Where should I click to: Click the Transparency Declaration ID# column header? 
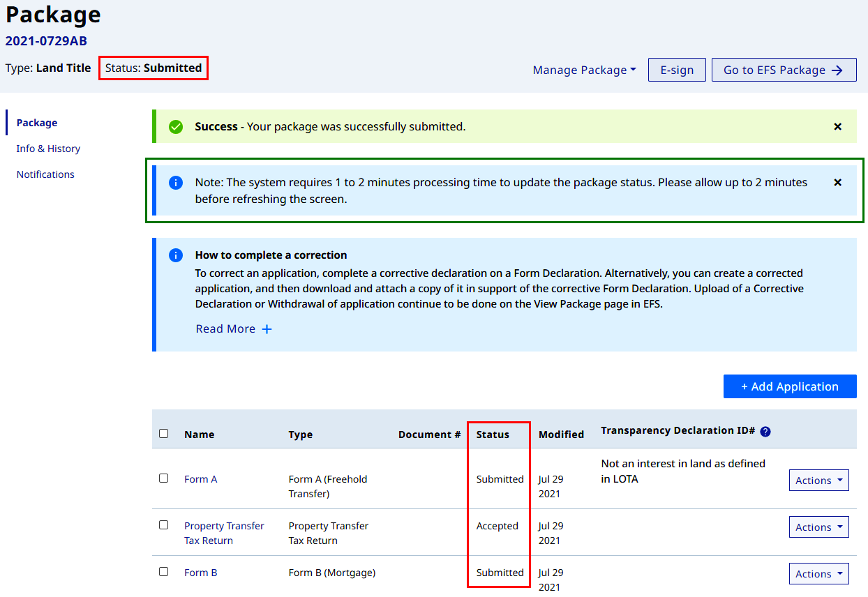(678, 431)
